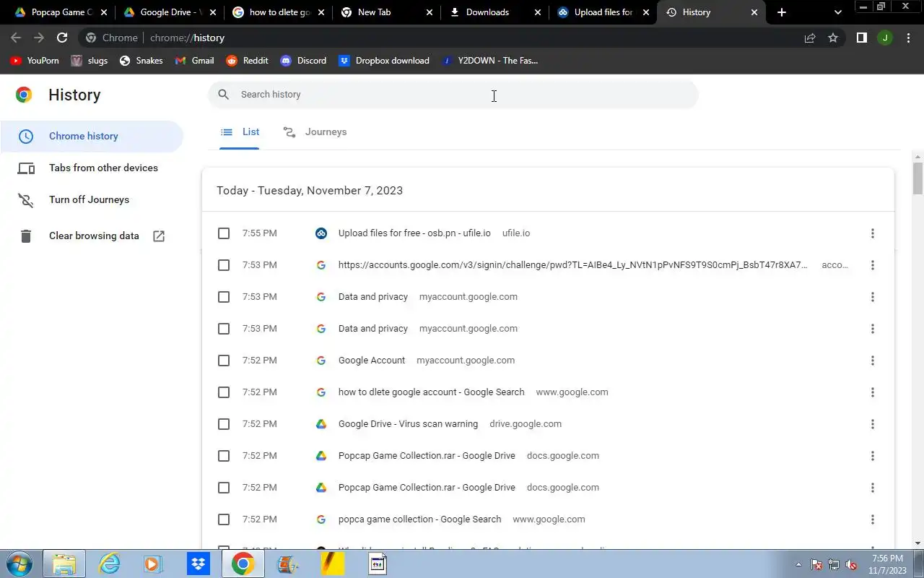Open the slugs bookmark
924x578 pixels.
coord(90,61)
